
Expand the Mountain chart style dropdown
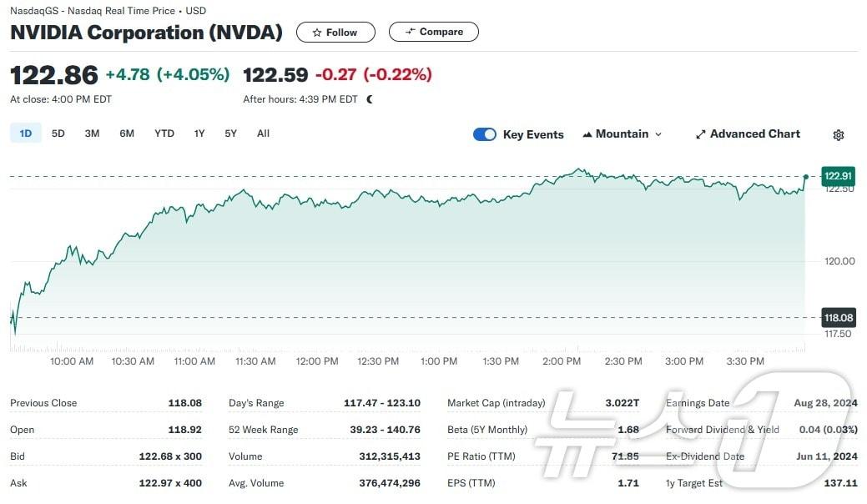coord(658,134)
